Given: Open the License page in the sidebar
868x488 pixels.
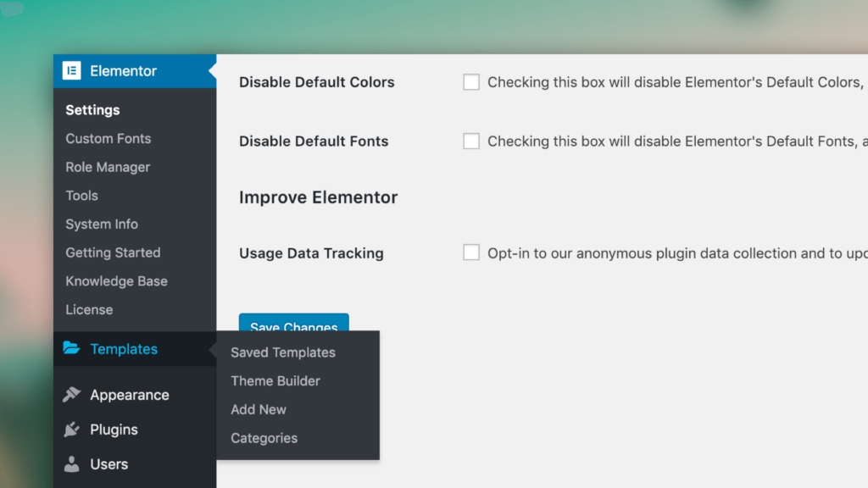Looking at the screenshot, I should click(x=89, y=310).
